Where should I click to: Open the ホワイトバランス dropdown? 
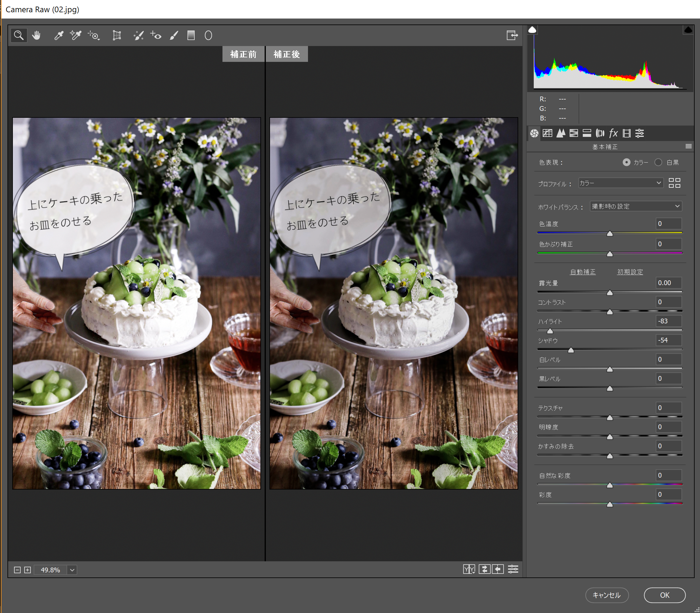(x=636, y=206)
